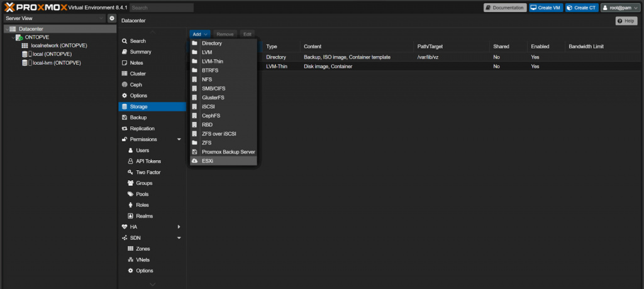The width and height of the screenshot is (644, 289).
Task: Select the Storage sidebar item
Action: [152, 107]
